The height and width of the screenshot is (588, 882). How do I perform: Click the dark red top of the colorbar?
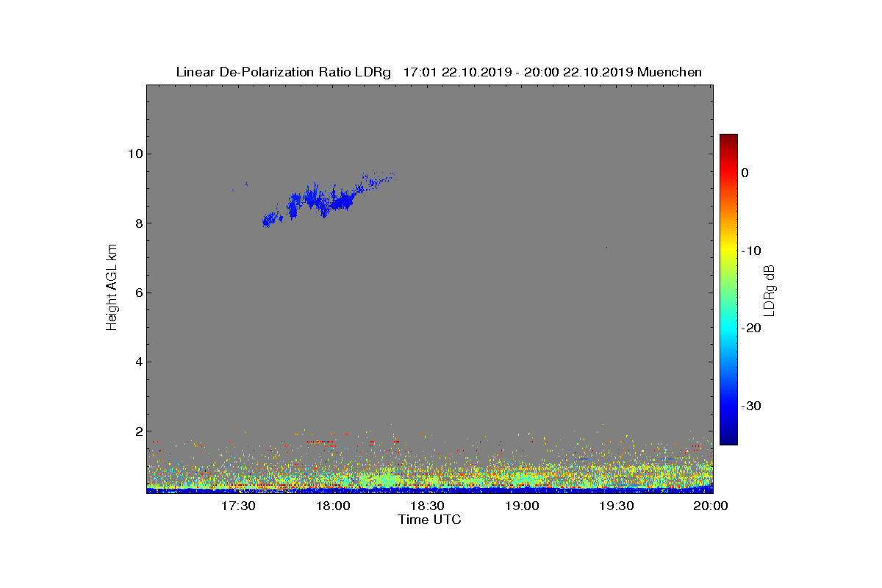[728, 140]
